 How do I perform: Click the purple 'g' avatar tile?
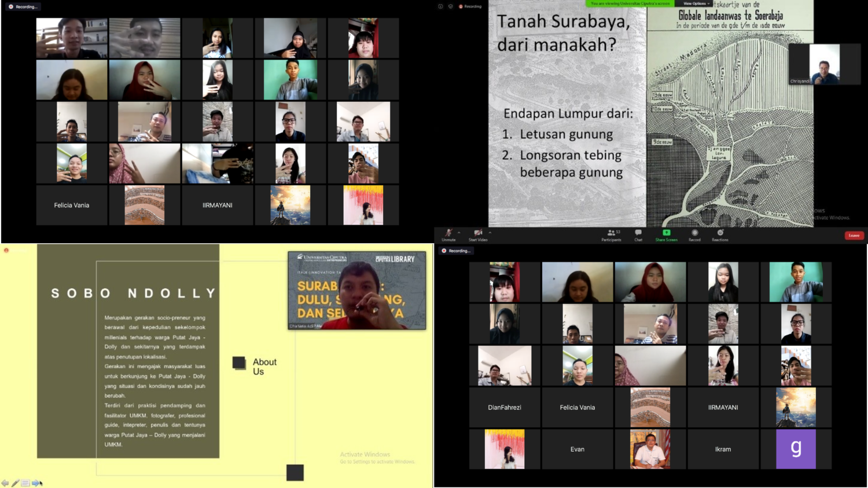coord(796,449)
